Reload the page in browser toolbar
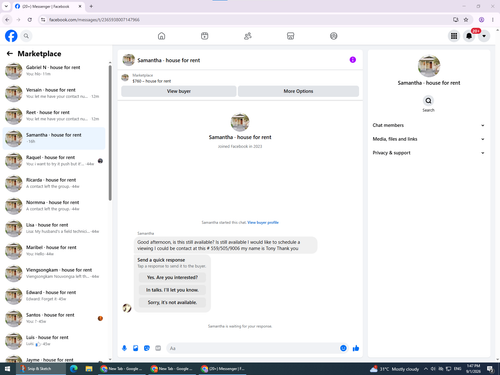 [30, 20]
